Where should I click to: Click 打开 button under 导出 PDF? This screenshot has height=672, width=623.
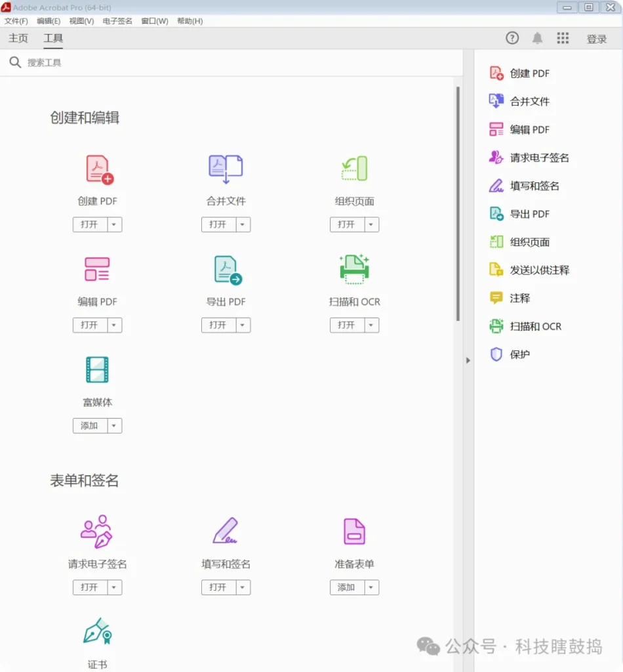click(218, 325)
